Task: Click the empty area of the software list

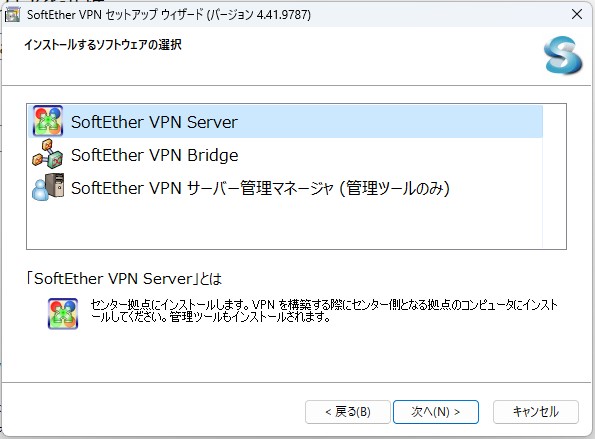Action: (285, 226)
